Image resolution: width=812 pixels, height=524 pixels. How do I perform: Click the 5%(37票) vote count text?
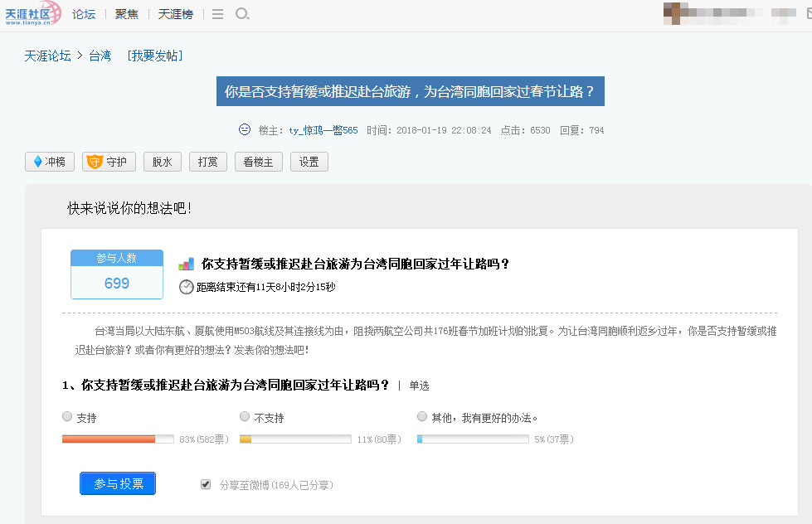(554, 439)
